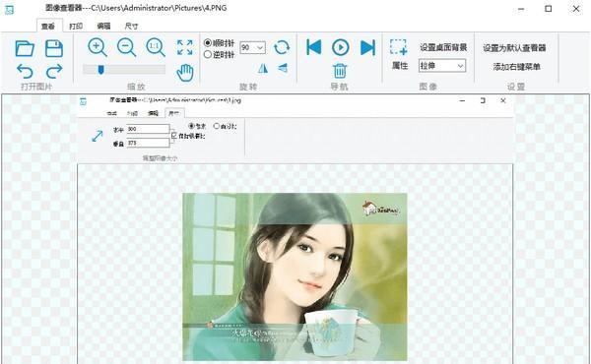Switch to the 打印 tab
591x364 pixels.
point(76,26)
